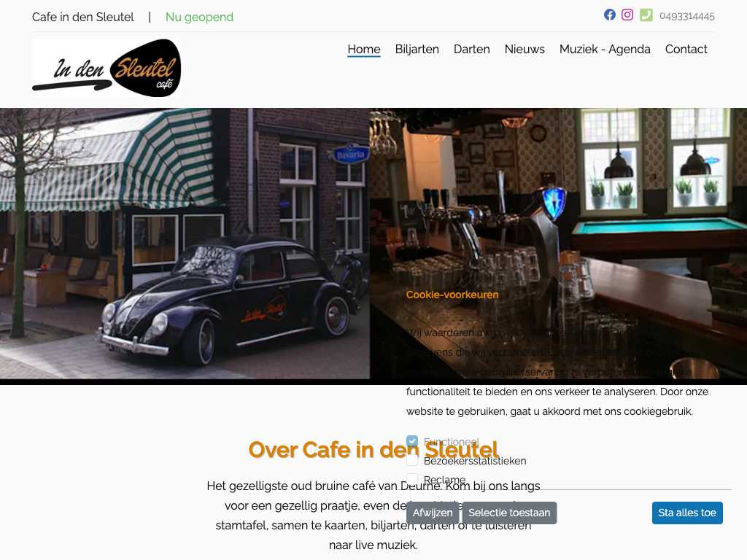The image size is (747, 560).
Task: Open Muziek - Agenda page
Action: coord(605,49)
